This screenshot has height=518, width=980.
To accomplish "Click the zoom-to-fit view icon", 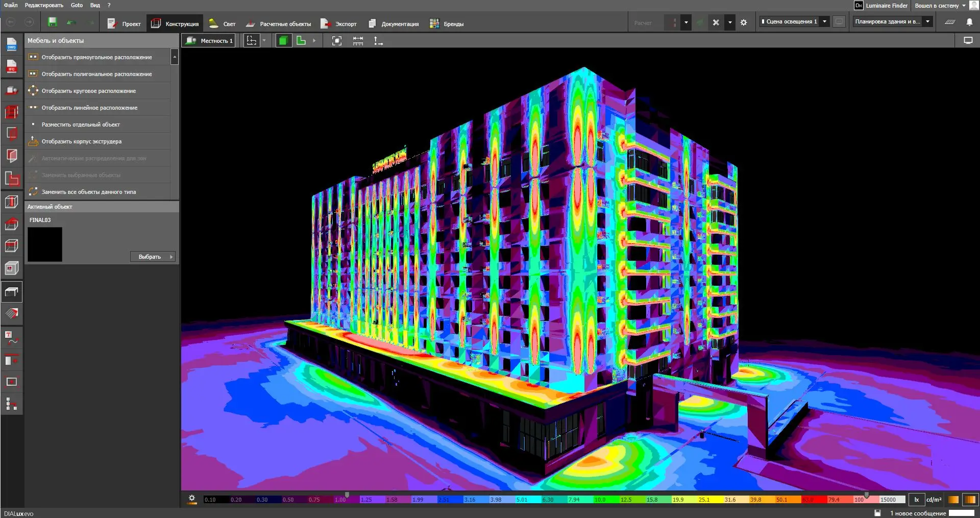I will (337, 41).
